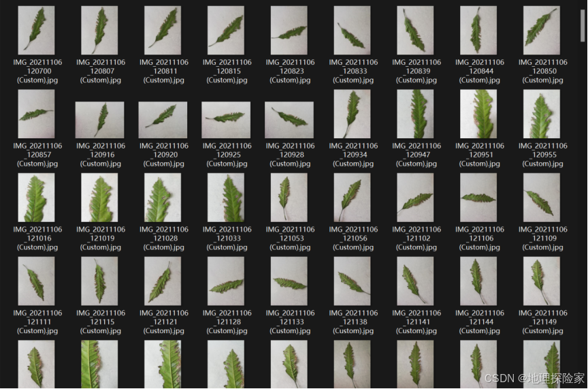Viewport: 588px width, 389px height.
Task: Select thumbnail of IMG_20211106_121053 leaf image
Action: 289,198
